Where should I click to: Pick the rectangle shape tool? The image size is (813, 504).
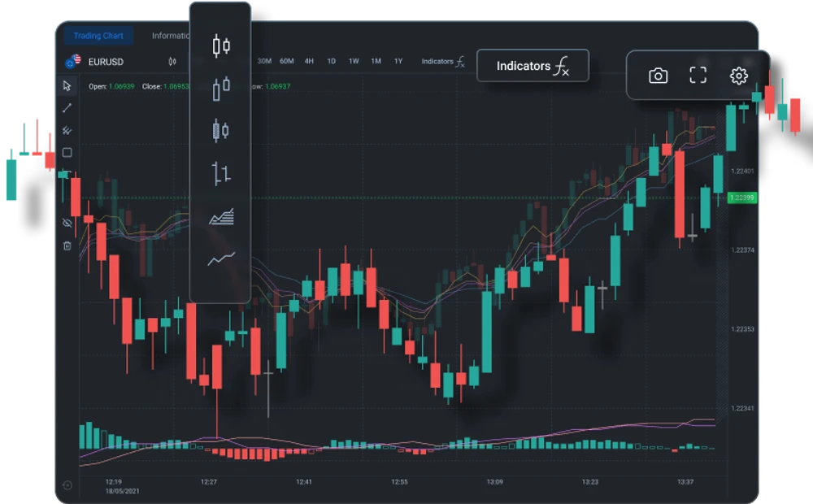[67, 153]
